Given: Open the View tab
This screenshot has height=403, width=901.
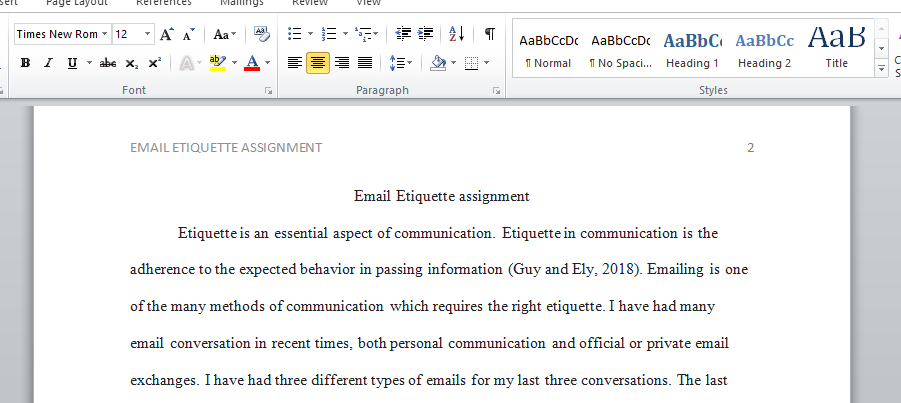Looking at the screenshot, I should (368, 3).
